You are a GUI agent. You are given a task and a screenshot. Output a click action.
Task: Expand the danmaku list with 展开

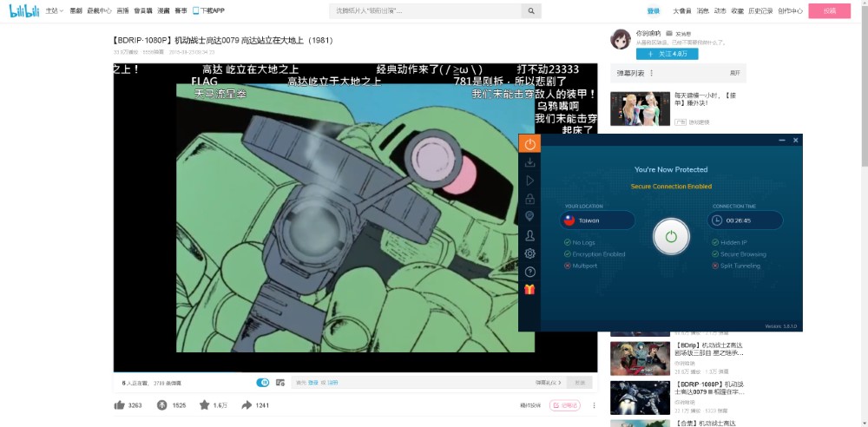pyautogui.click(x=735, y=73)
